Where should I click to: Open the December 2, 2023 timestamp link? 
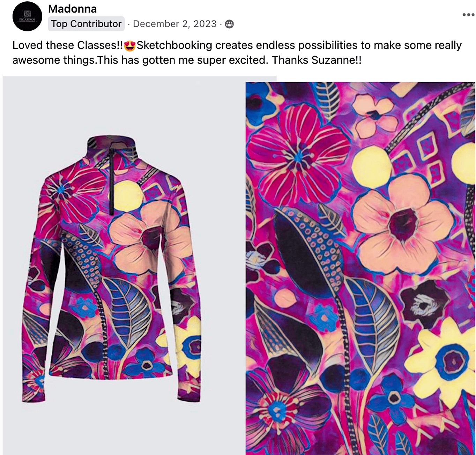(x=175, y=24)
